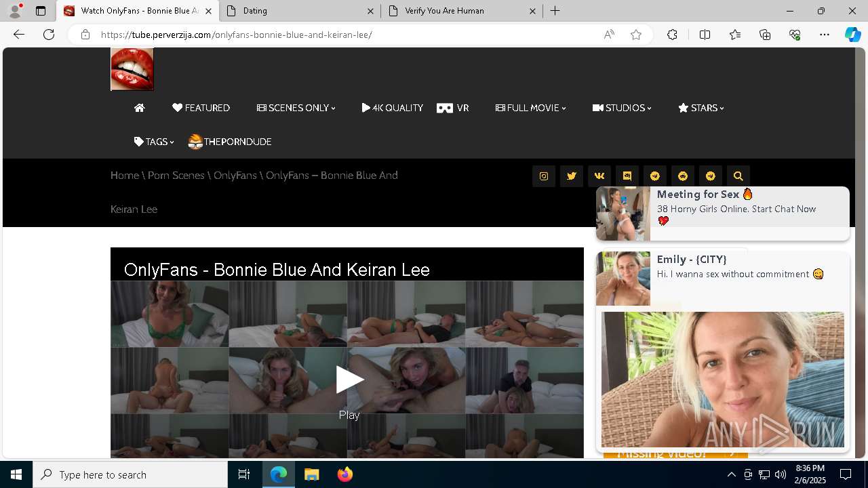Screen dimensions: 868x488
Task: Expand the STUDIOS dropdown
Action: (622, 108)
